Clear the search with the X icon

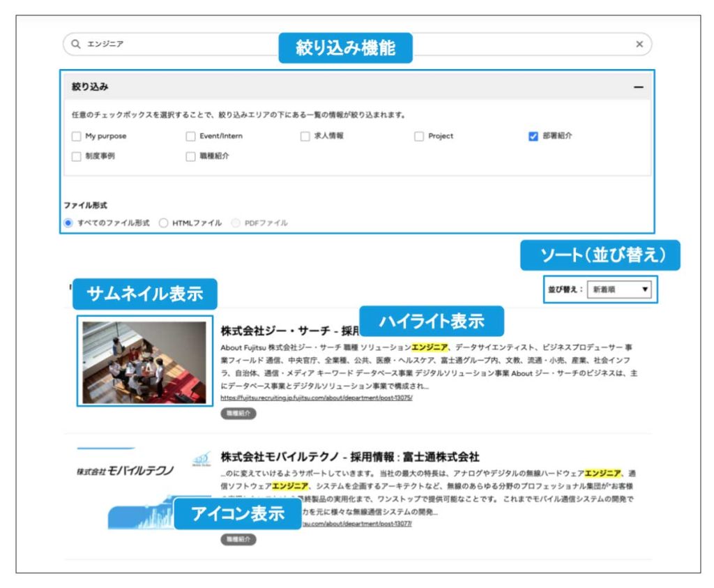tap(639, 44)
